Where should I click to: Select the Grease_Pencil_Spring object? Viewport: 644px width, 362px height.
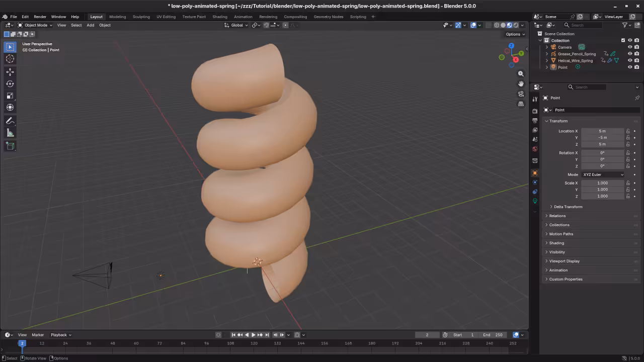(x=576, y=54)
